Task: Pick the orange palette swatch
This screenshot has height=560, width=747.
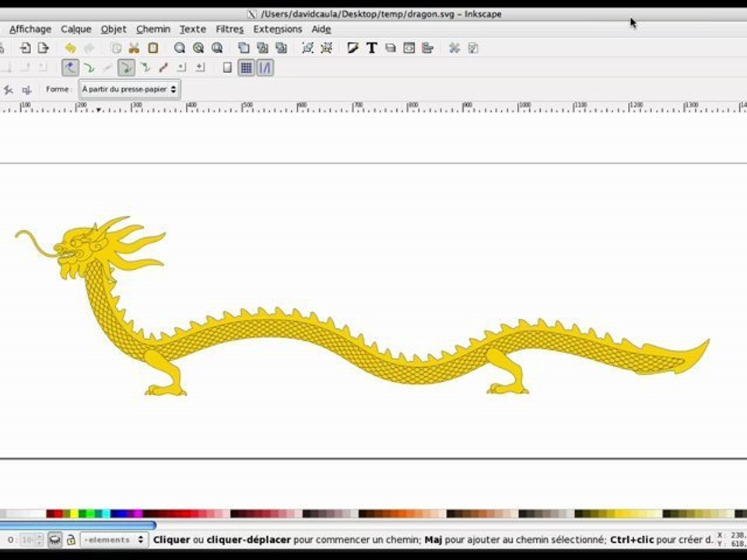Action: [x=402, y=514]
